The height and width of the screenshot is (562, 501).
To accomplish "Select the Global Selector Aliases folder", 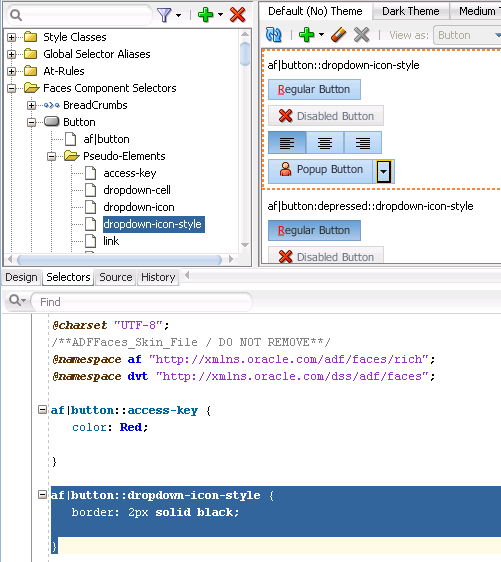I will pos(97,54).
